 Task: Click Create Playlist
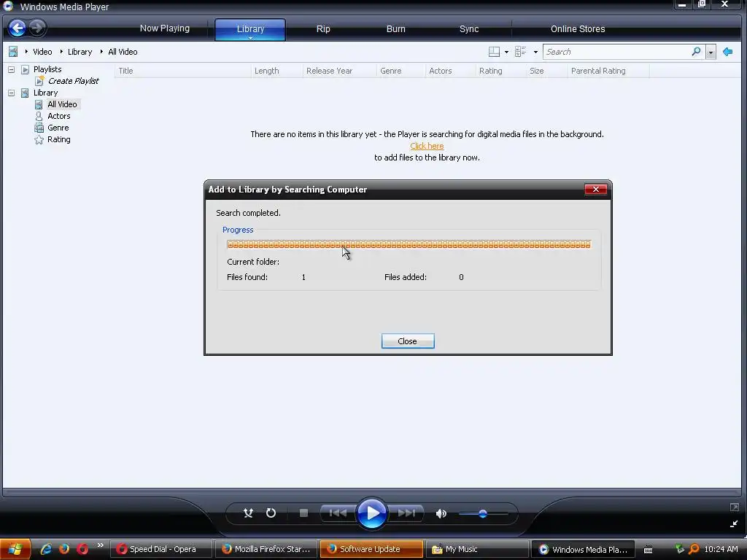73,81
